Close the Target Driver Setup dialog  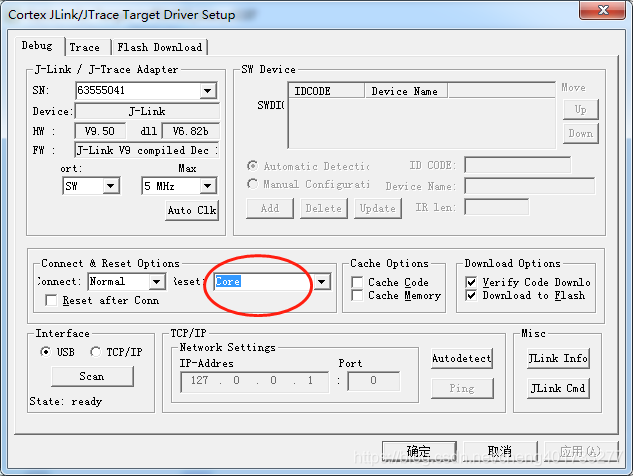click(603, 10)
